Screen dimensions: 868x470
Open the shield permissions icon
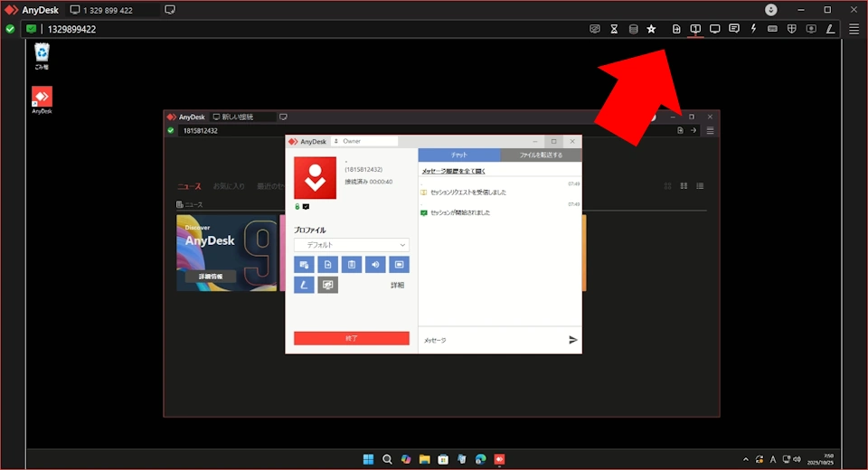pos(792,29)
